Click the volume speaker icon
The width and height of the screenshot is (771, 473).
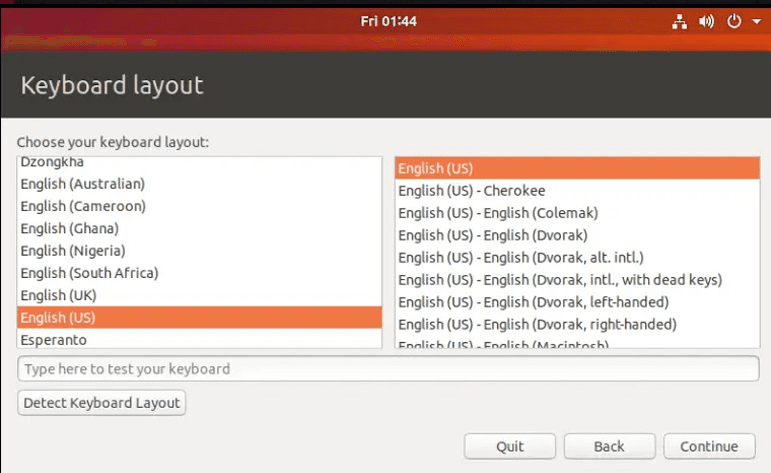[707, 22]
